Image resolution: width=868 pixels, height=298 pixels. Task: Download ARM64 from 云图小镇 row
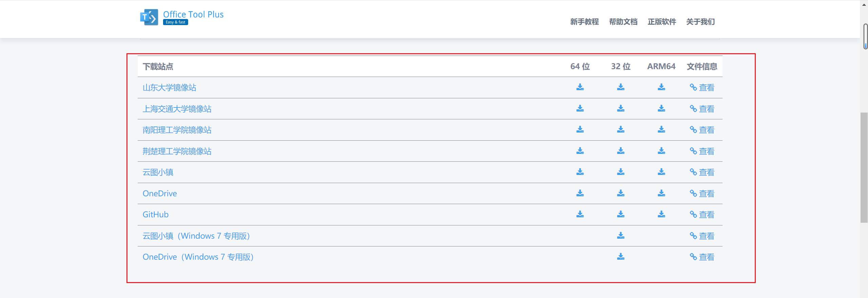coord(662,172)
